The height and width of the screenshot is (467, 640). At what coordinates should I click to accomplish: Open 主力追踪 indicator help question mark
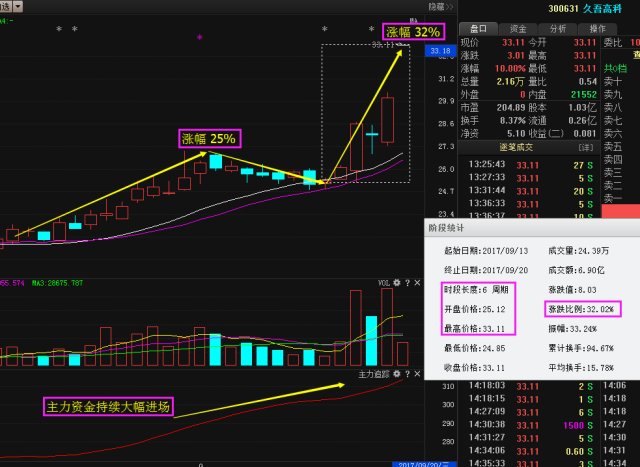coord(407,374)
